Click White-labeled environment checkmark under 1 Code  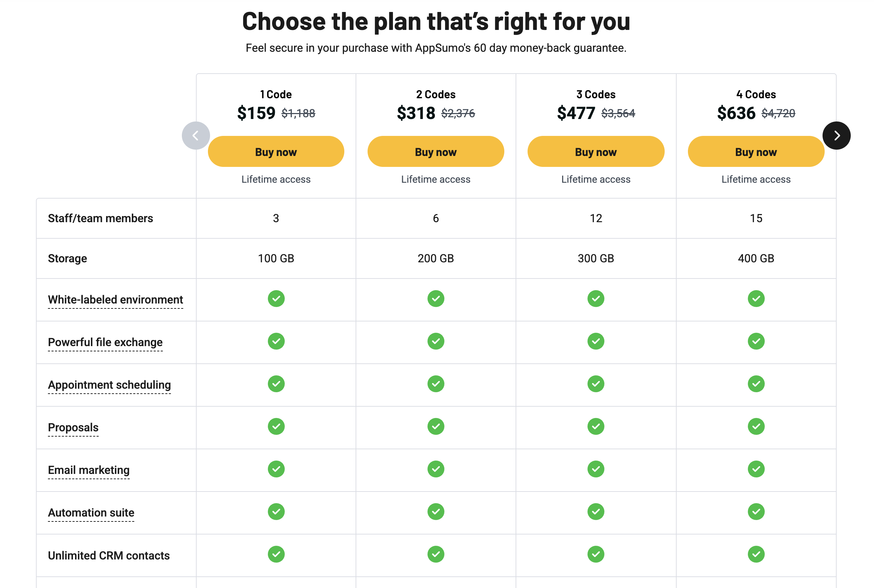coord(276,299)
